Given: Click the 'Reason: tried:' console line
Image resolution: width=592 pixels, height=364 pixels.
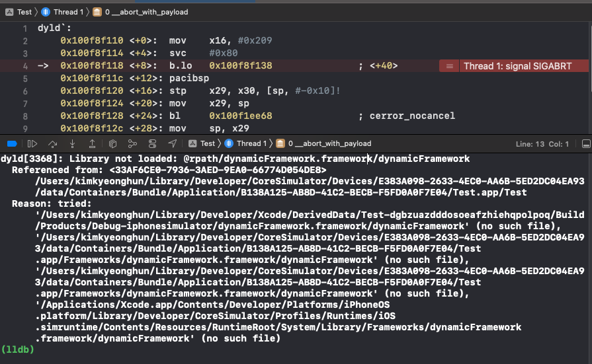Looking at the screenshot, I should 52,203.
